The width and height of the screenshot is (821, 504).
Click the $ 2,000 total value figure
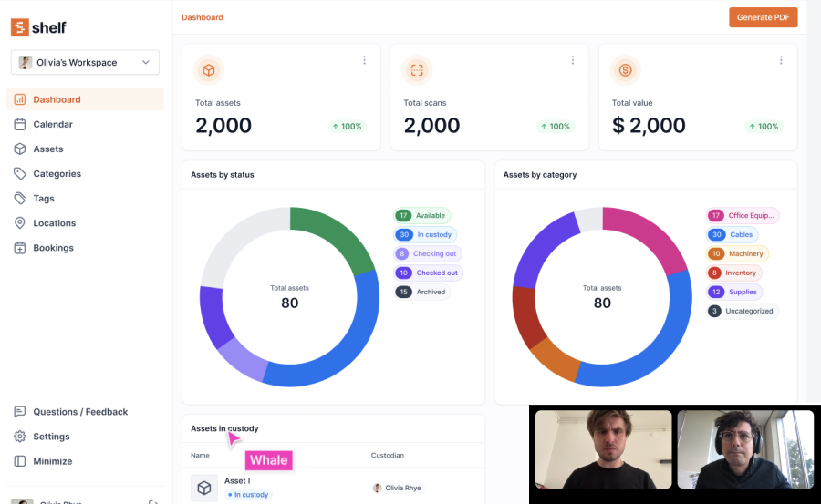(649, 126)
